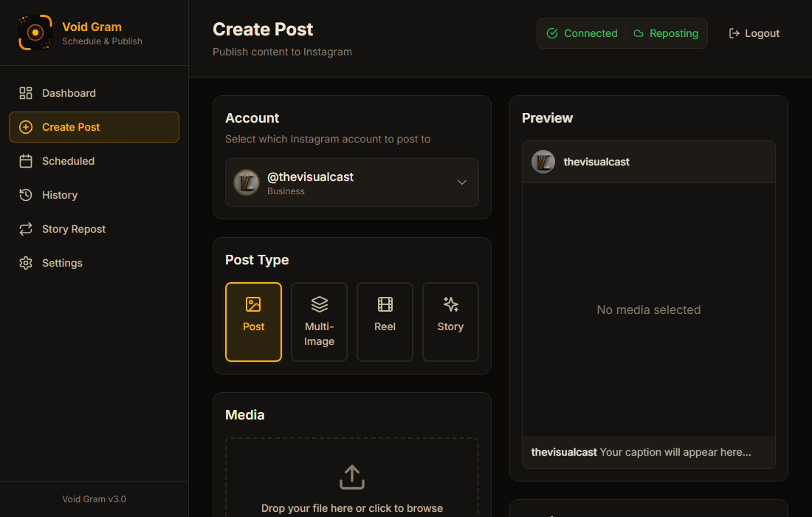Viewport: 812px width, 517px height.
Task: Click the Void Gram logo
Action: coord(35,32)
